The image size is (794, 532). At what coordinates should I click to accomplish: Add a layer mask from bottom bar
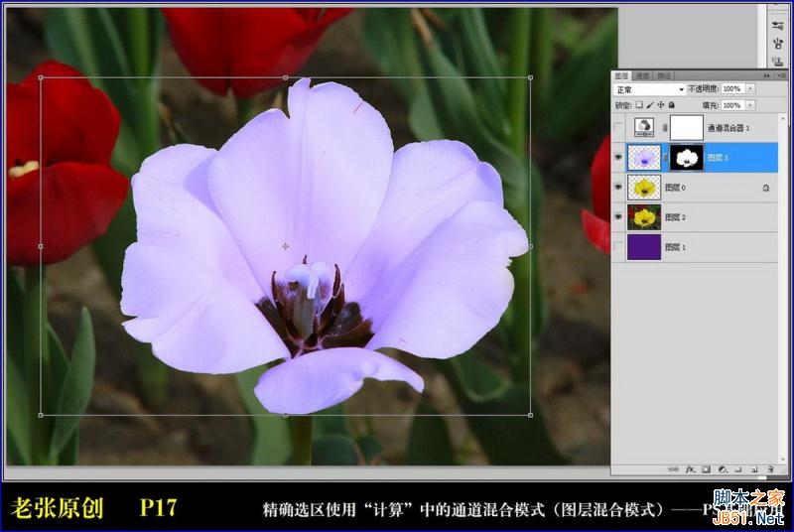point(706,469)
